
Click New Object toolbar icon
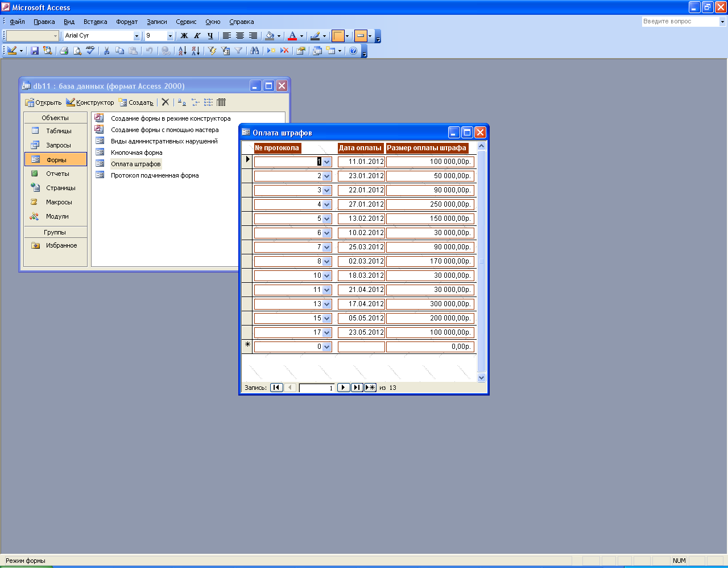[331, 51]
